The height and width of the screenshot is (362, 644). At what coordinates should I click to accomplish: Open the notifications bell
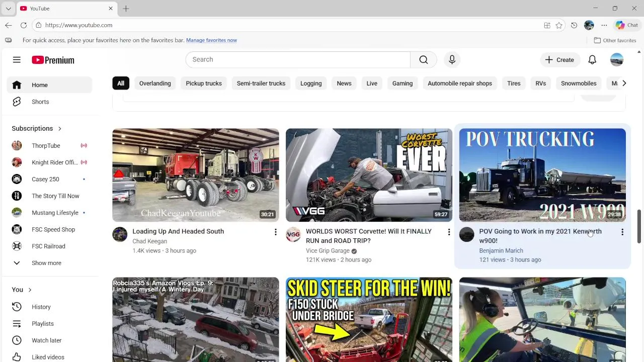click(592, 60)
